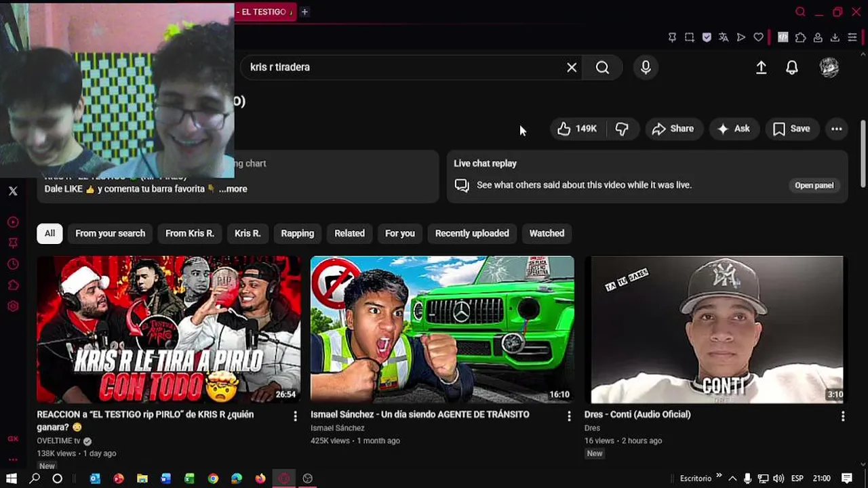The width and height of the screenshot is (868, 488).
Task: Open the player icon in Opera sidebar
Action: point(13,222)
